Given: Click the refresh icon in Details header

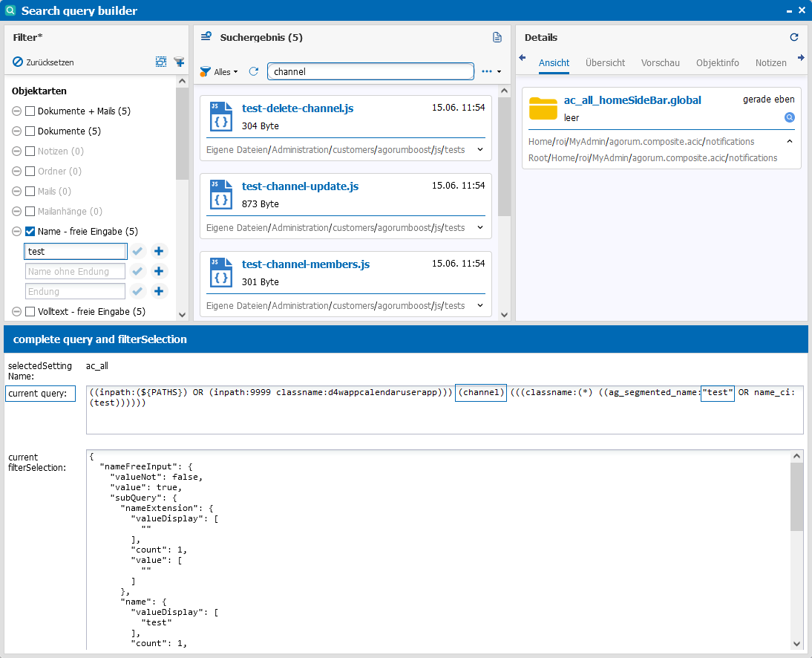Looking at the screenshot, I should coord(794,37).
